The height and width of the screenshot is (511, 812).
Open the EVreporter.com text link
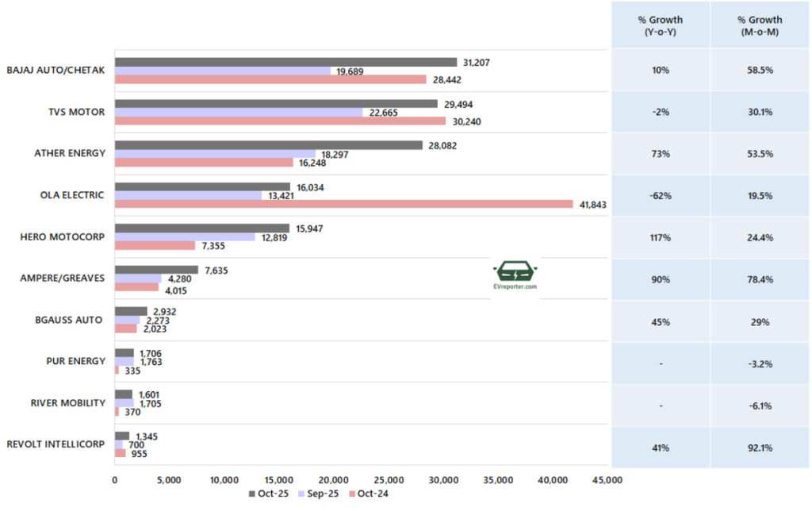[x=515, y=287]
